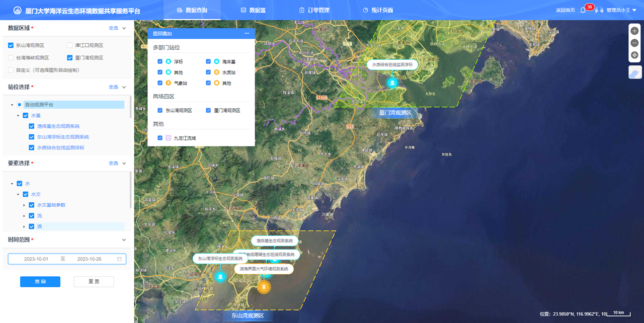Screen dimensions: 644x323
Task: Collapse the 数据区域 section chevron
Action: coord(124,28)
